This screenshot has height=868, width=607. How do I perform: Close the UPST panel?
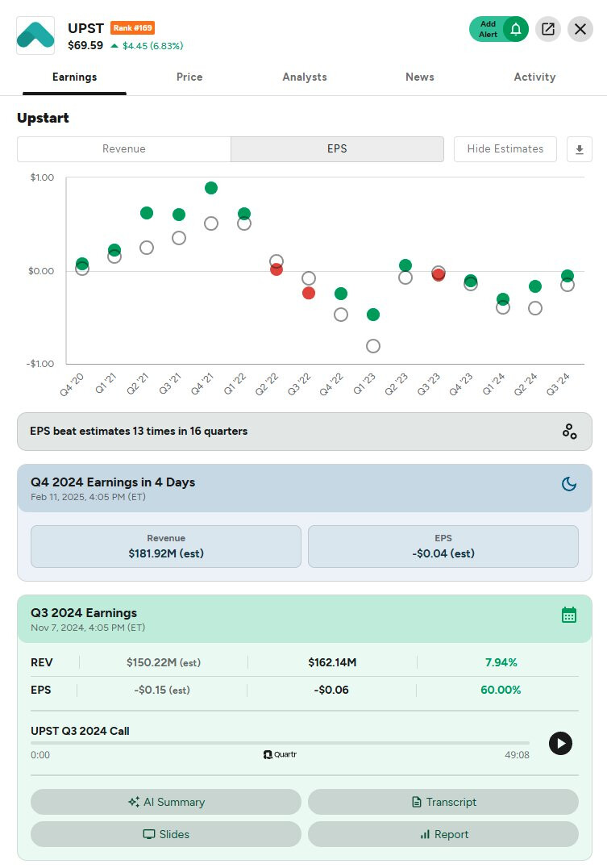click(580, 29)
